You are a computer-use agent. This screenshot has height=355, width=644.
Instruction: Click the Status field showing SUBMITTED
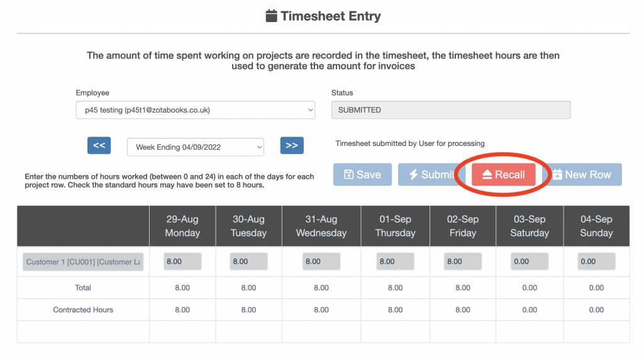(450, 110)
